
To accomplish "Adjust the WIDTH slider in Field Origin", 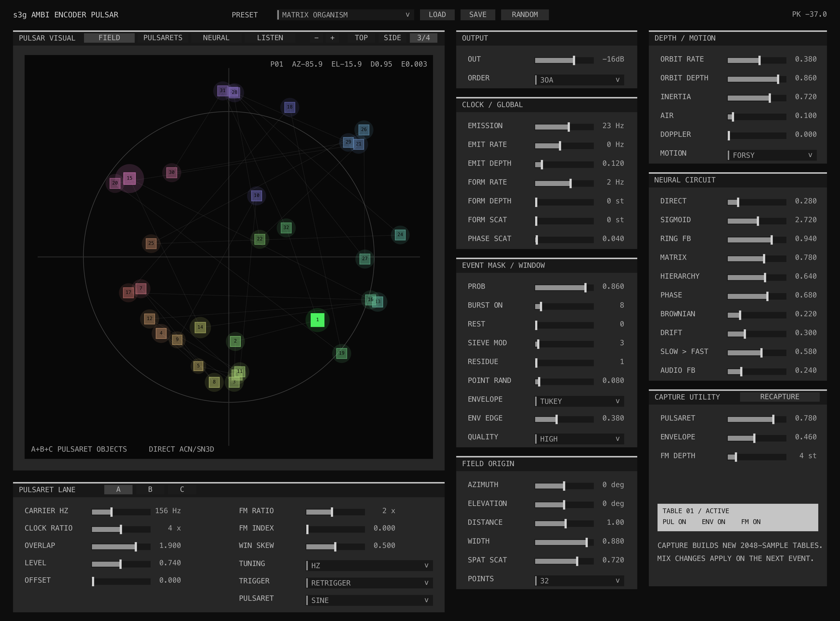I will 564,542.
